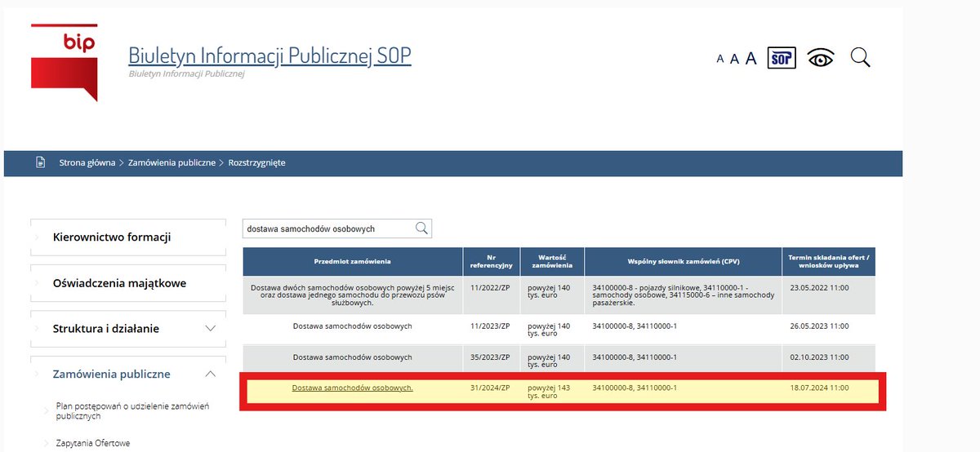Sort by Wartość zamówienia column header
980x452 pixels.
pos(552,261)
